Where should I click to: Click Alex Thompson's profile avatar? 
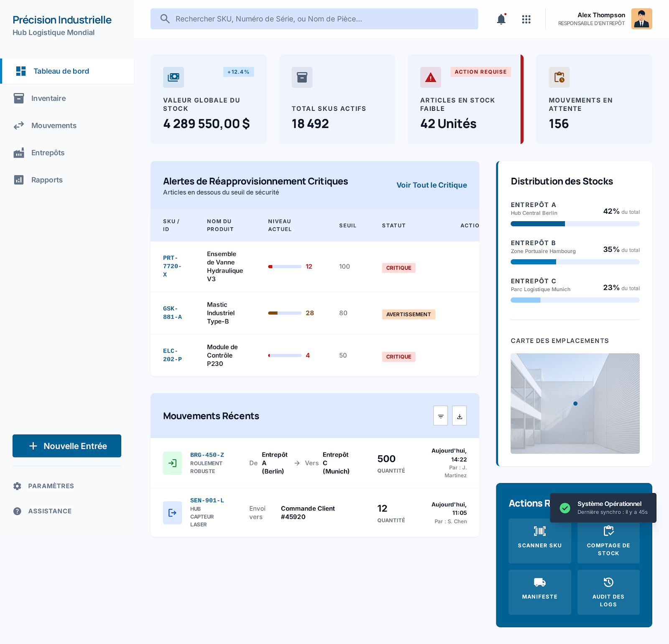[641, 19]
